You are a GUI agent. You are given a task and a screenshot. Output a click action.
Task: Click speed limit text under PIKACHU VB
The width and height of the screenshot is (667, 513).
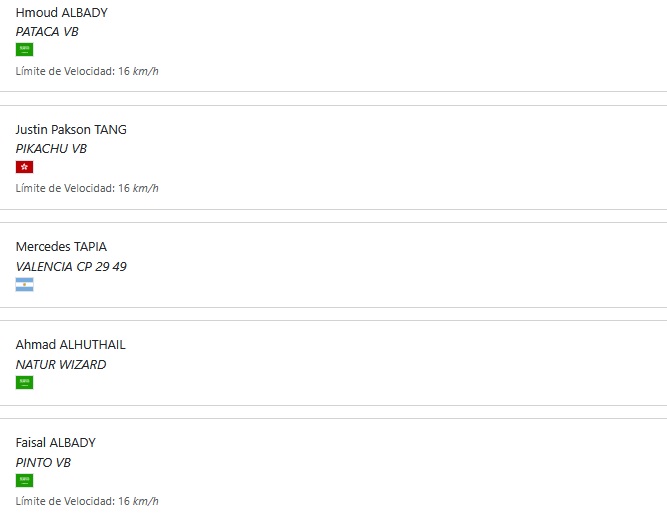87,188
